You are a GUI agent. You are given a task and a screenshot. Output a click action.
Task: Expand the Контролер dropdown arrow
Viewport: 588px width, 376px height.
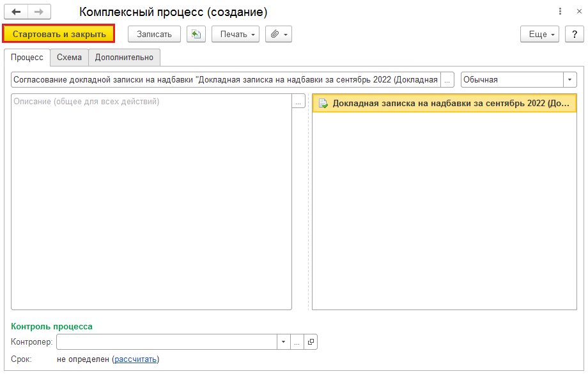click(x=284, y=342)
